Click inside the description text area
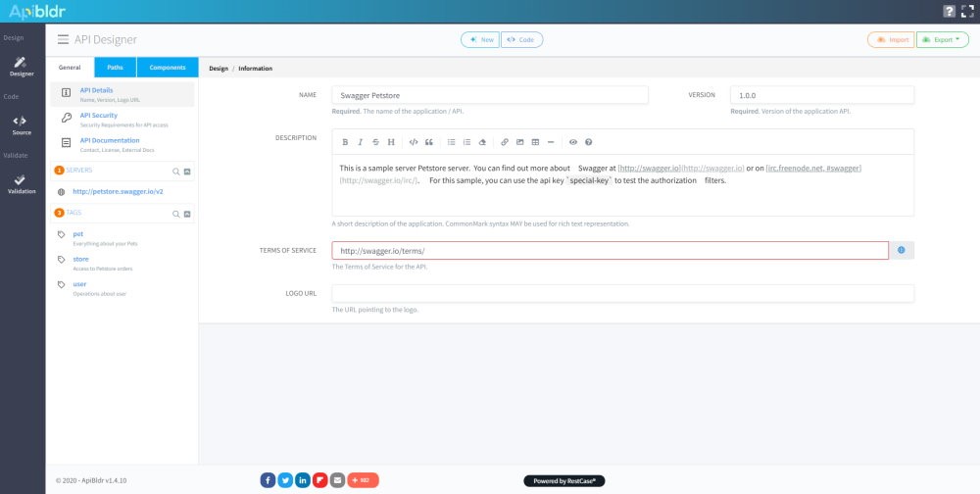Viewport: 980px width, 494px height. [622, 185]
